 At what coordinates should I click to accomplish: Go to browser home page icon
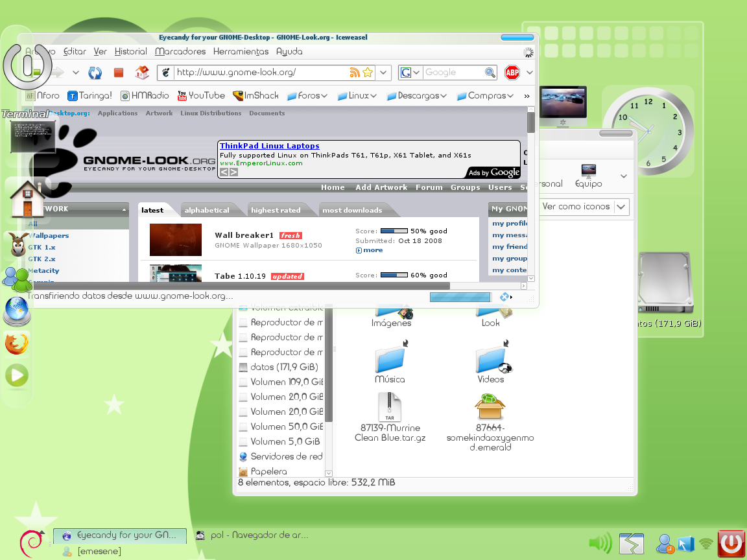(x=142, y=73)
